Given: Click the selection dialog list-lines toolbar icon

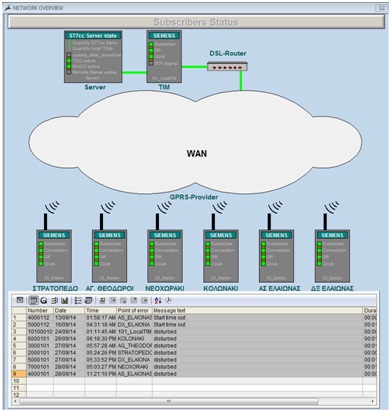Looking at the screenshot, I should (78, 300).
